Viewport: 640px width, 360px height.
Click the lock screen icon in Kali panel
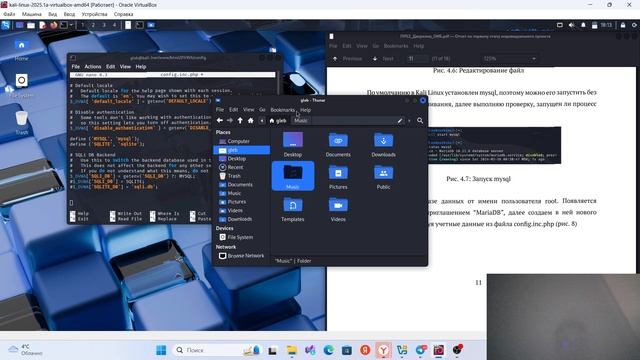pyautogui.click(x=622, y=25)
